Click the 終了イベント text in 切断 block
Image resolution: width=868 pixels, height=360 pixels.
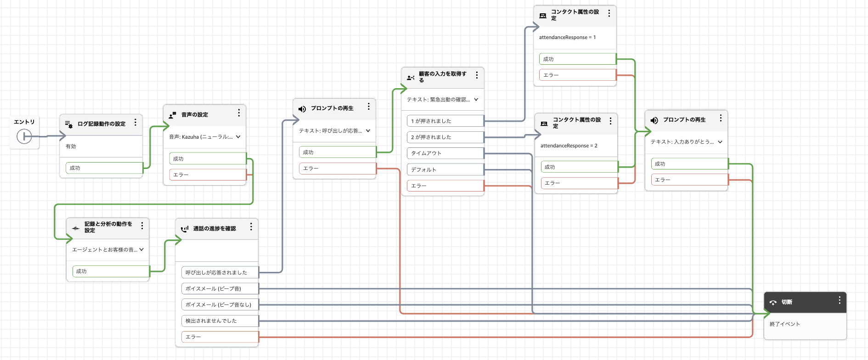(785, 324)
